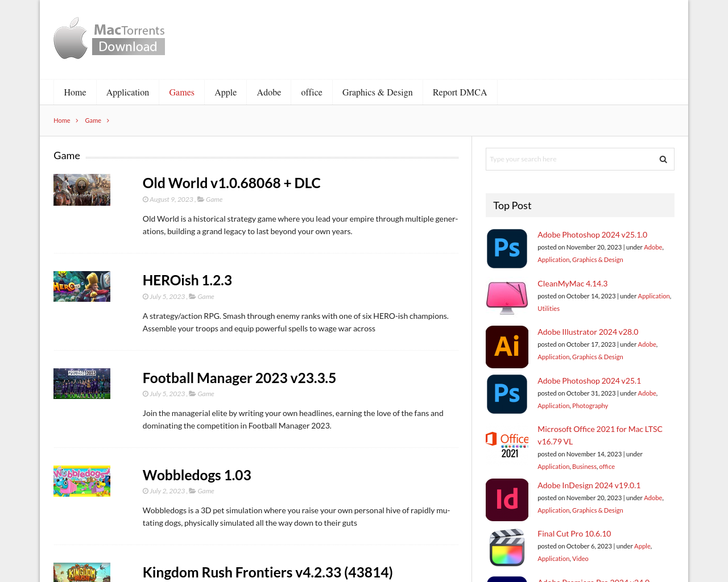
Task: Click the Game category under Football Manager
Action: click(206, 394)
